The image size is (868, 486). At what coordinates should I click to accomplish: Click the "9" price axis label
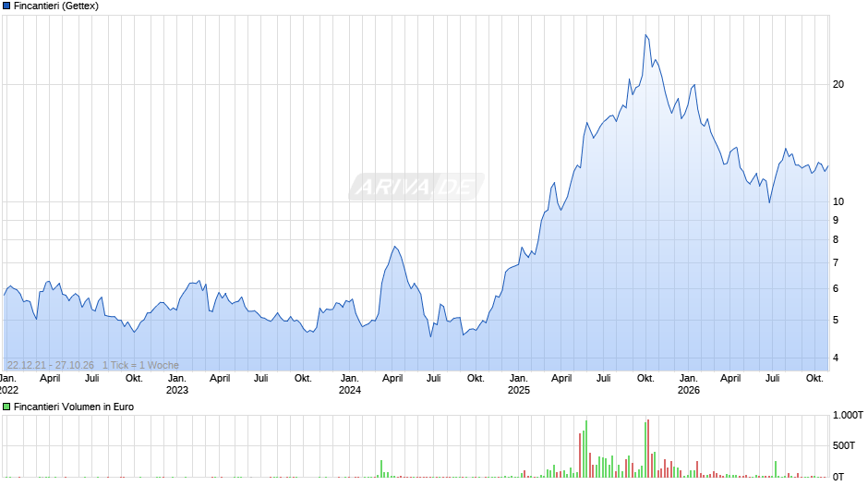pos(836,220)
